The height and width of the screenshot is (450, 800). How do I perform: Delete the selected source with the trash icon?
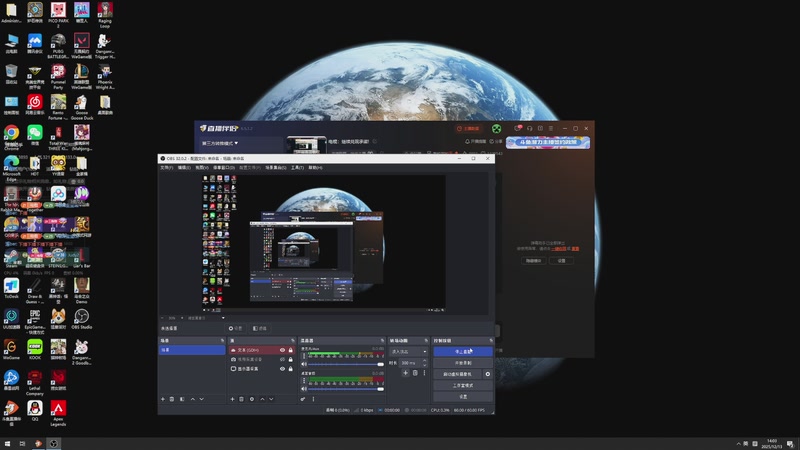pyautogui.click(x=242, y=399)
